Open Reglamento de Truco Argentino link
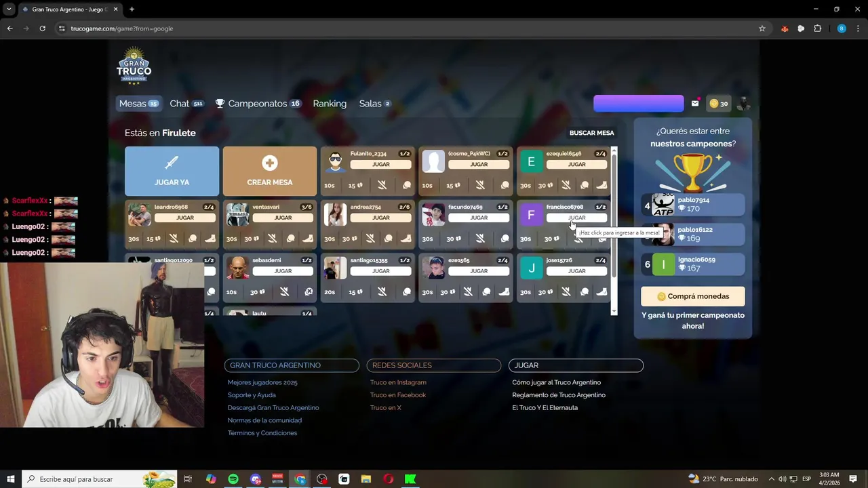The width and height of the screenshot is (868, 488). coord(559,395)
